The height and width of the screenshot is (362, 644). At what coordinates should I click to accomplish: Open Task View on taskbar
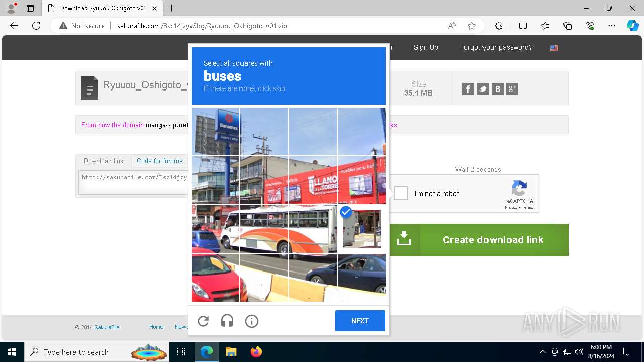[181, 352]
